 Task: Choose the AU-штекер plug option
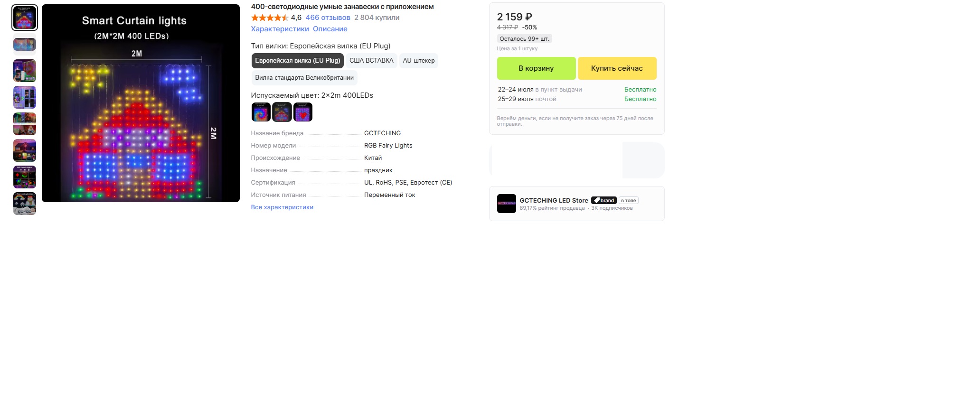pyautogui.click(x=419, y=61)
